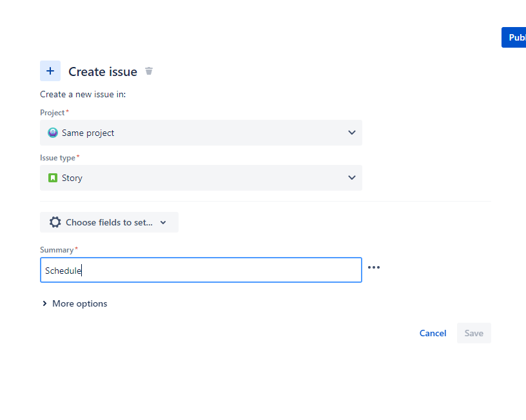Open the three-dot menu beside Summary

pyautogui.click(x=374, y=267)
